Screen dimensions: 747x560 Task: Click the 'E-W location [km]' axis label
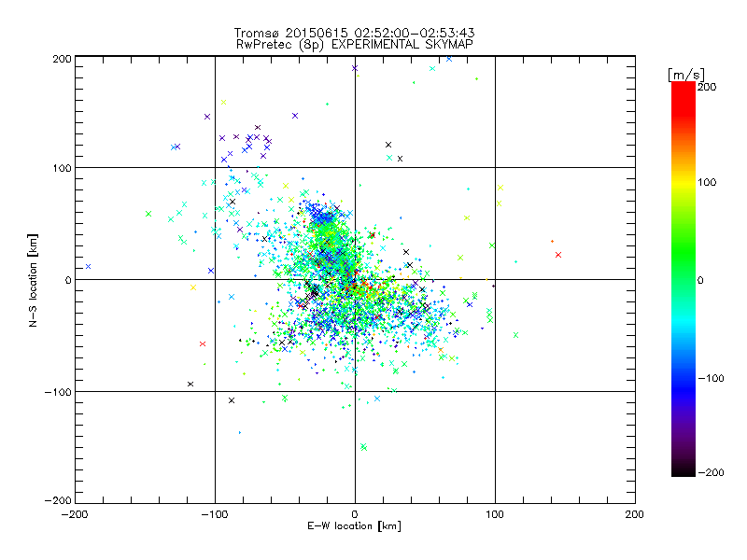point(354,526)
